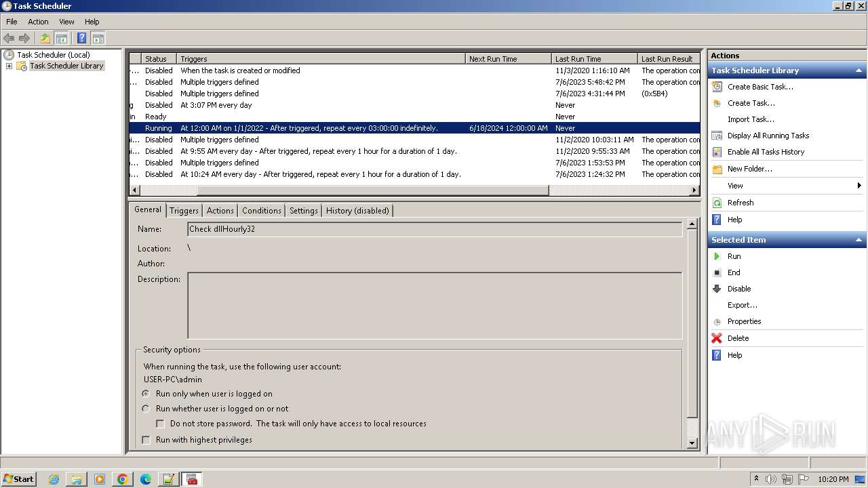Image resolution: width=868 pixels, height=488 pixels.
Task: Collapse the Task Scheduler Library actions section
Action: point(859,70)
